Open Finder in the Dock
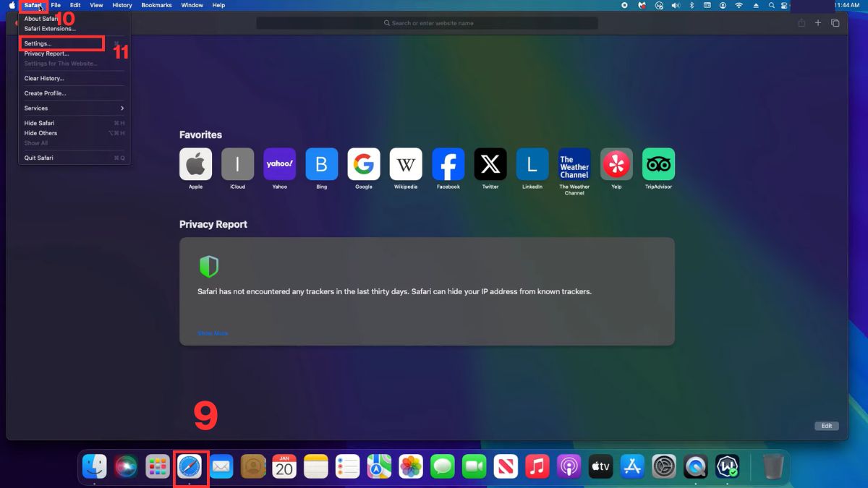Screen dimensions: 868x488 tap(95, 467)
